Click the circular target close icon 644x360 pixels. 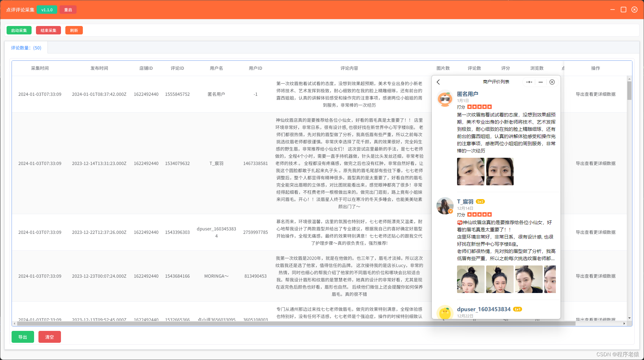(552, 82)
